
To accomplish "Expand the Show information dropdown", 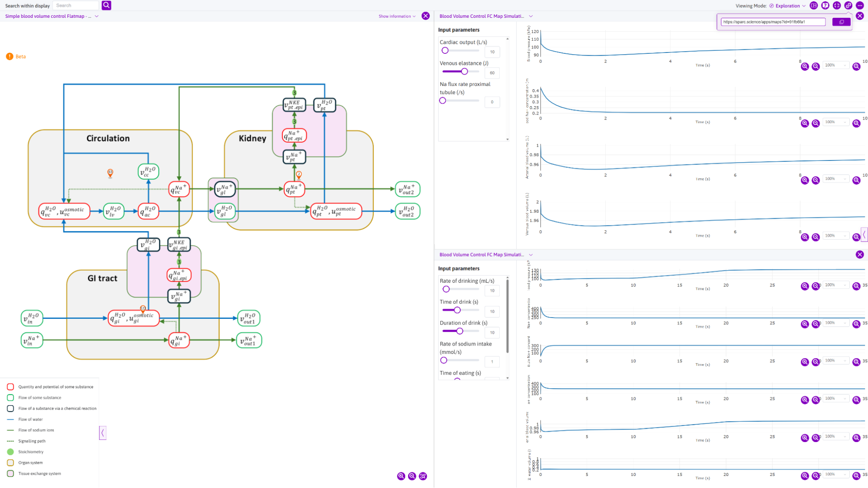I will (x=397, y=16).
